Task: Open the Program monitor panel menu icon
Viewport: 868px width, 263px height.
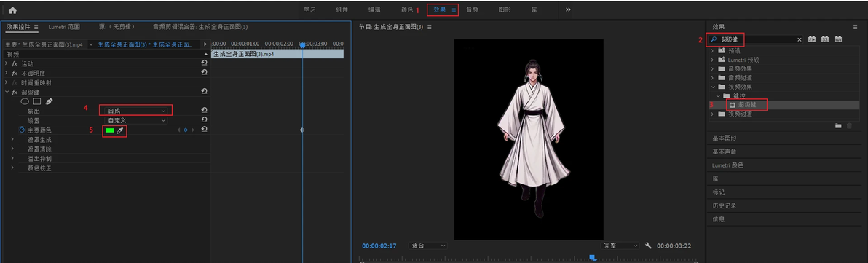Action: (x=430, y=26)
